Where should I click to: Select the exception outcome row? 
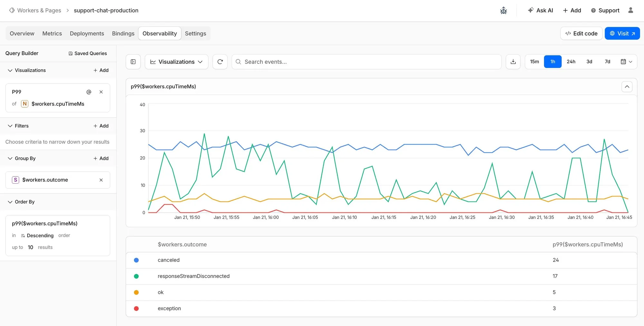pyautogui.click(x=381, y=309)
